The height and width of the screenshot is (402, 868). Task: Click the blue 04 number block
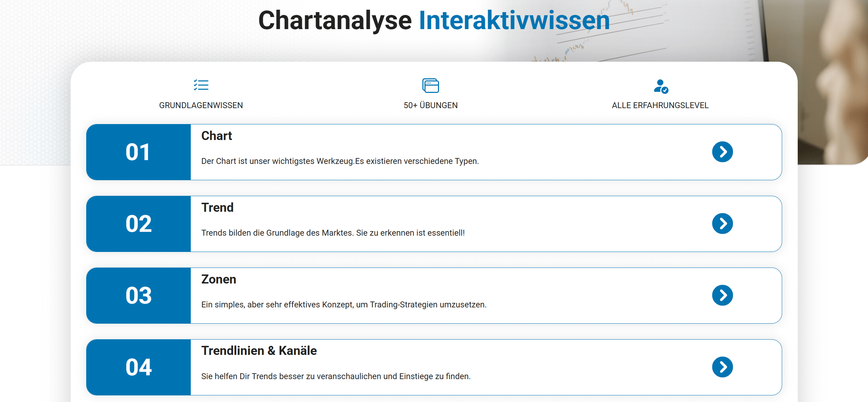138,367
